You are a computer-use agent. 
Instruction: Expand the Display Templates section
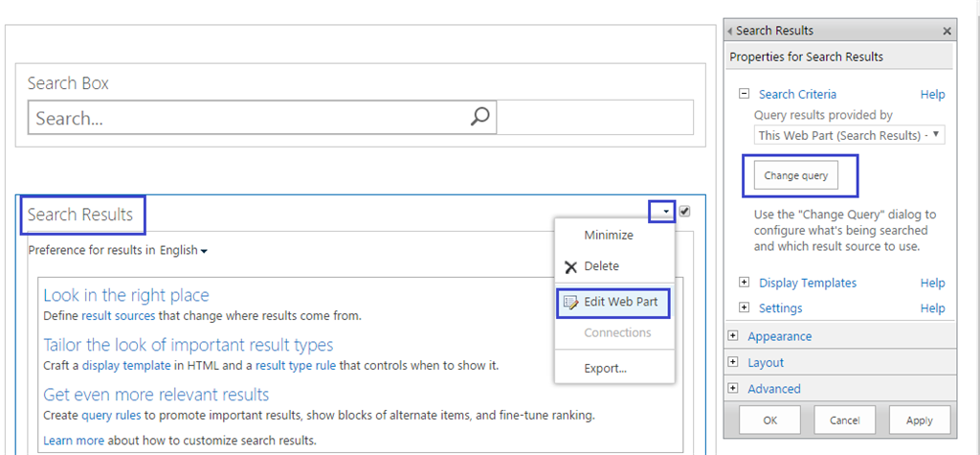744,283
